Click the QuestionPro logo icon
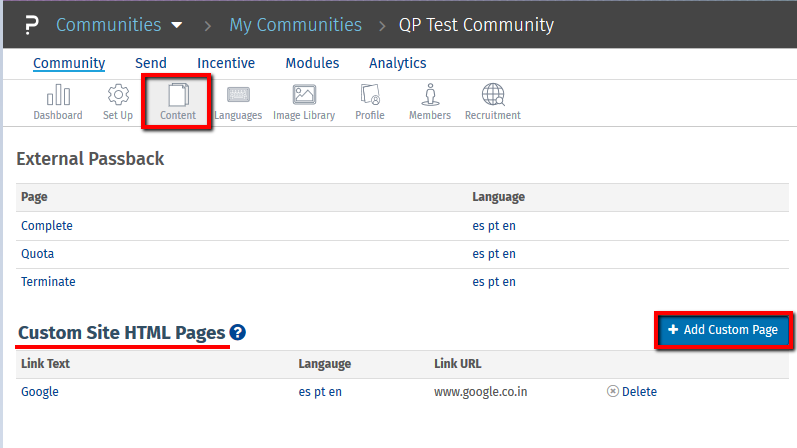 coord(32,24)
